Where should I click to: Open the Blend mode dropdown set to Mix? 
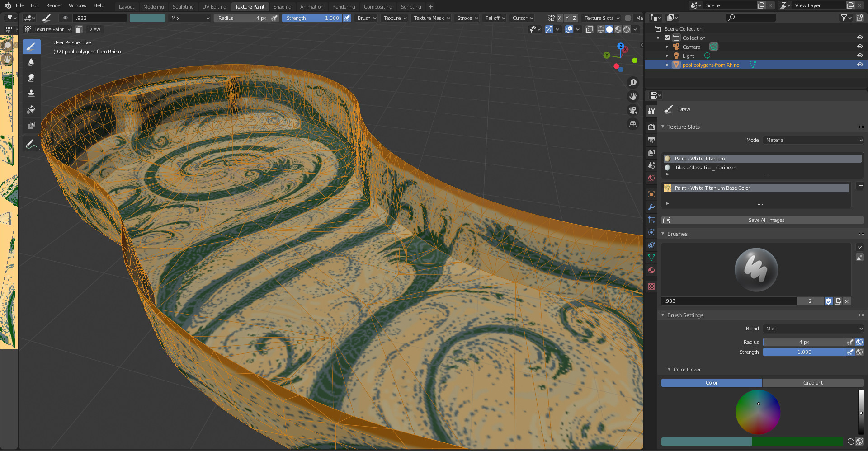pos(812,329)
